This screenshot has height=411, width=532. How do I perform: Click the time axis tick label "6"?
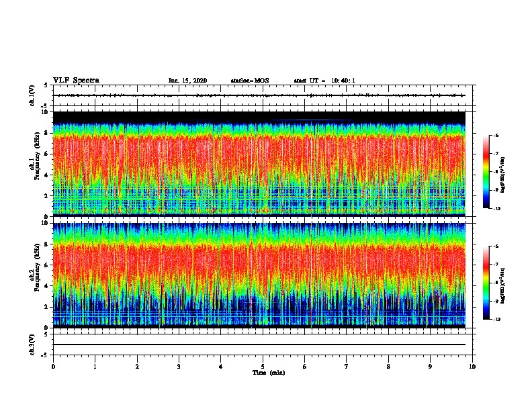click(304, 367)
